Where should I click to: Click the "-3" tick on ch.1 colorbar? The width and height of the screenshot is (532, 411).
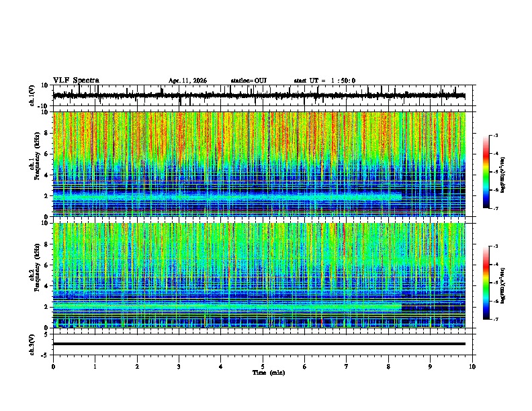coord(495,135)
